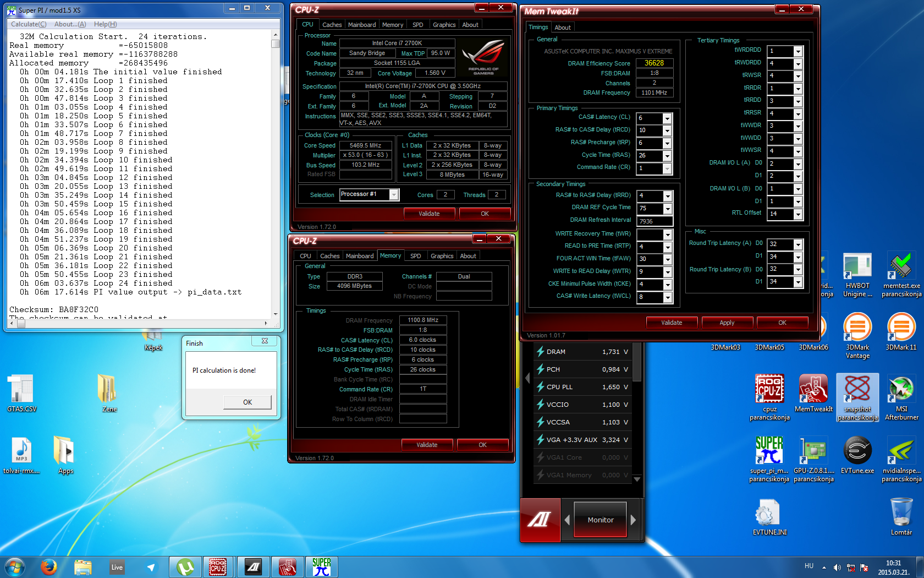Open tWRDRDD tertiary timing dropdown
This screenshot has height=578, width=924.
(x=798, y=52)
